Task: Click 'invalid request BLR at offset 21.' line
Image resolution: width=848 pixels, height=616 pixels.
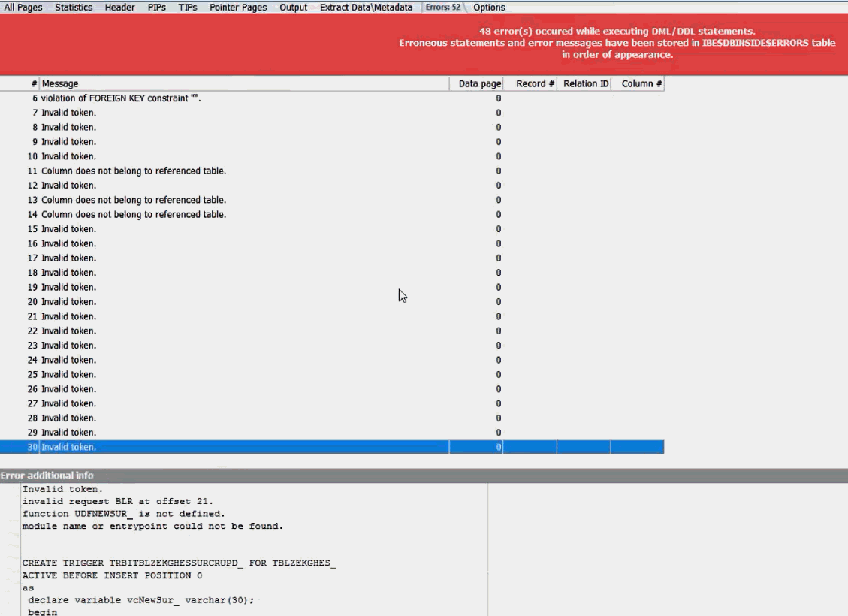Action: point(117,501)
